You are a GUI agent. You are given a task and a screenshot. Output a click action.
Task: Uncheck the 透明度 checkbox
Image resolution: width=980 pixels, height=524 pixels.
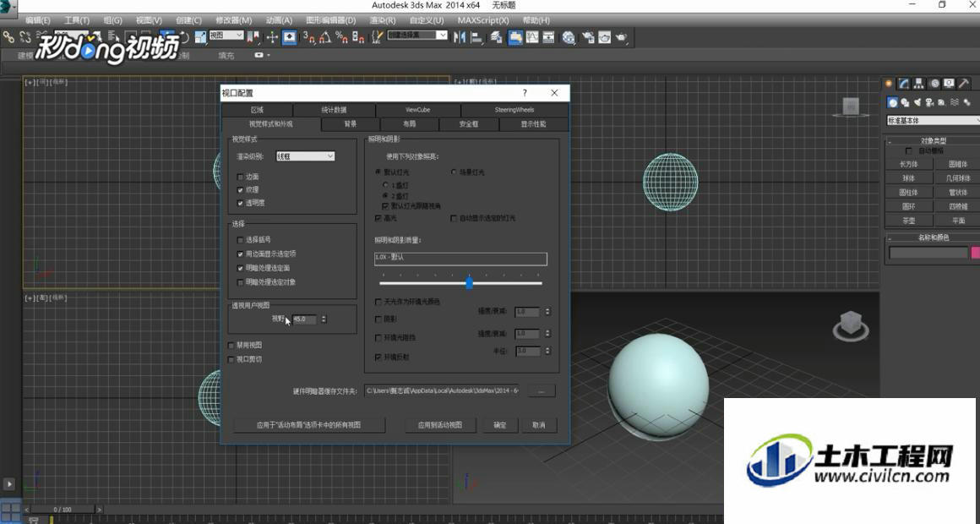241,203
